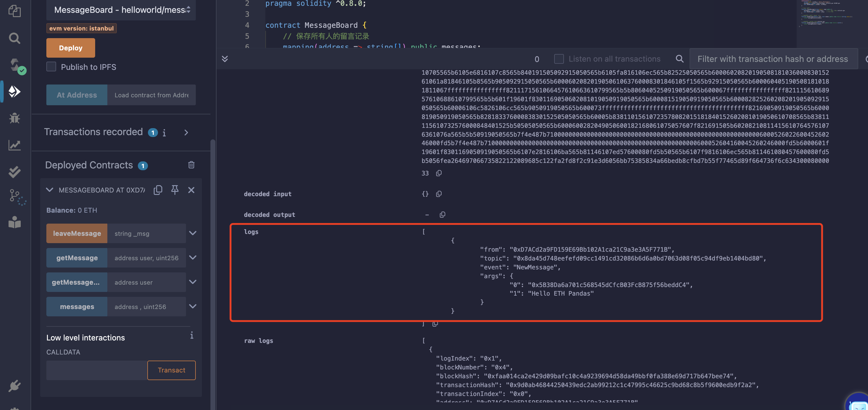Select the Deploy & run transactions icon
The image size is (868, 410).
pos(15,92)
